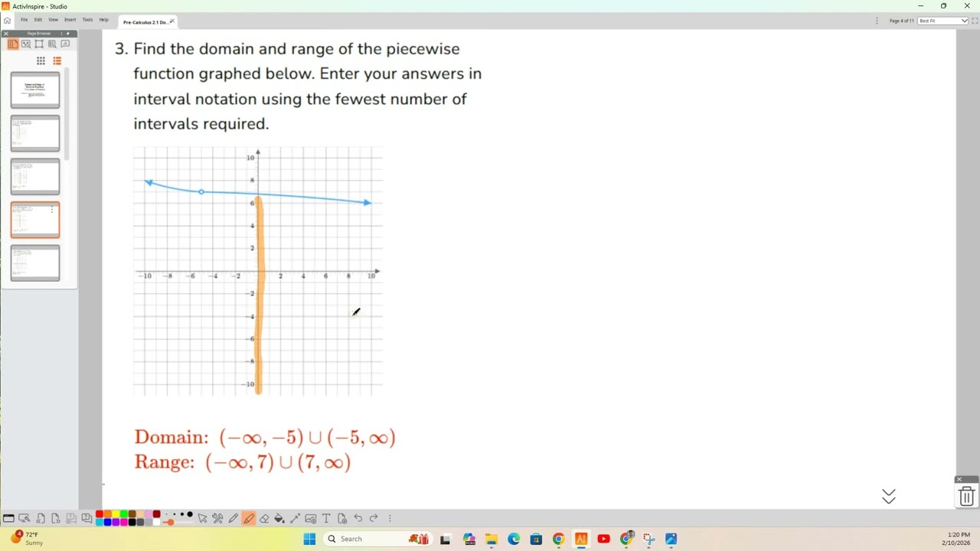The width and height of the screenshot is (980, 551).
Task: Select the Pen tool in bottom toolbar
Action: (234, 518)
